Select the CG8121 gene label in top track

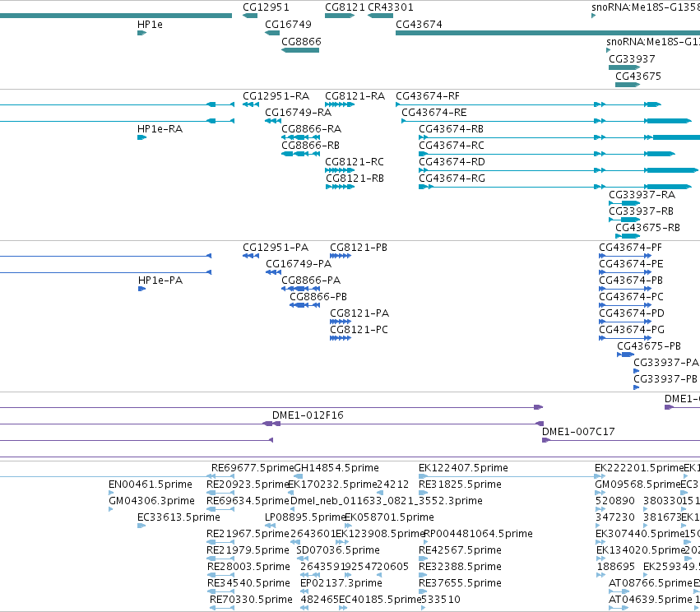pos(345,7)
